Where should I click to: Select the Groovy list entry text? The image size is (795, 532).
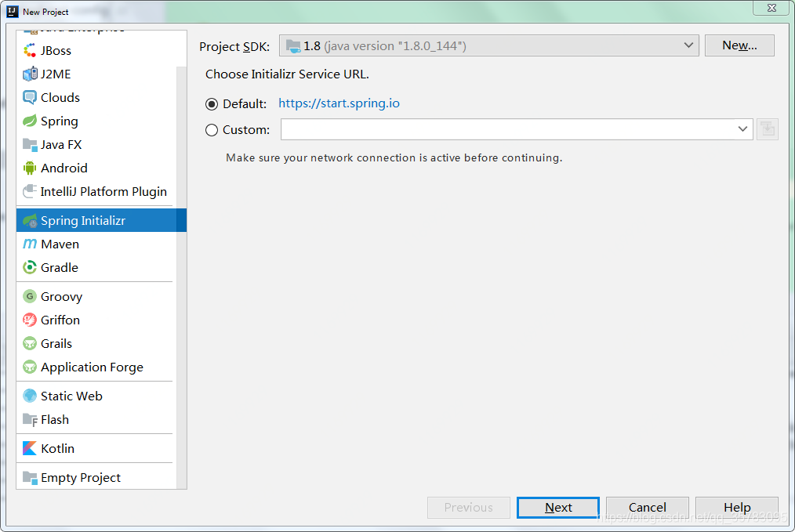(x=61, y=297)
